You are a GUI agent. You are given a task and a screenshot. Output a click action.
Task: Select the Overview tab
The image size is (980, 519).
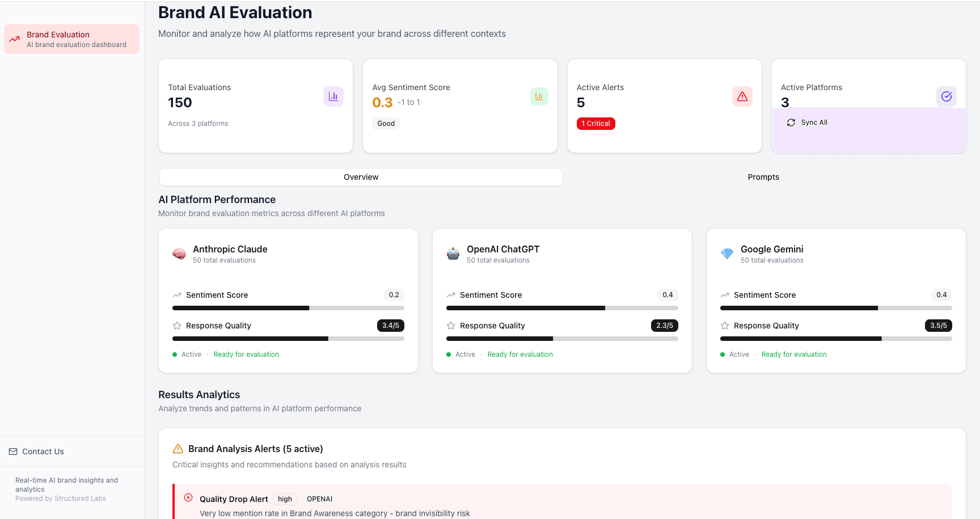pyautogui.click(x=361, y=177)
